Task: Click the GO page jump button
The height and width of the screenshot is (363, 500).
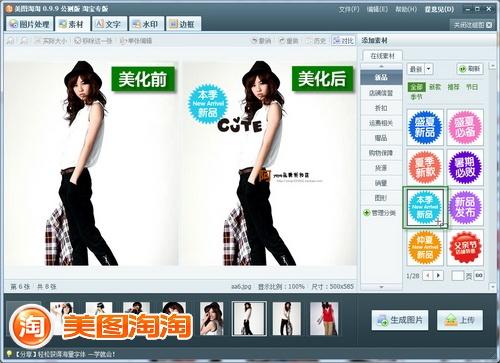Action: (479, 275)
